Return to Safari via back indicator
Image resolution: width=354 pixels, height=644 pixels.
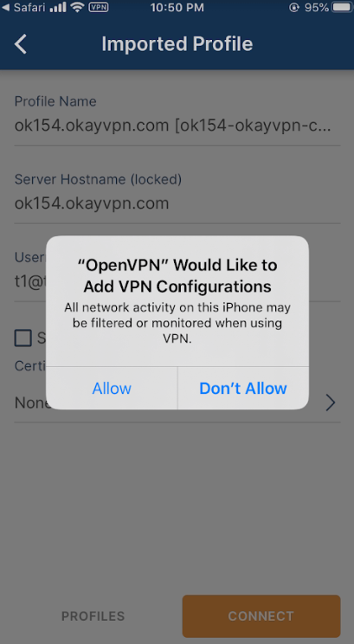pyautogui.click(x=22, y=7)
